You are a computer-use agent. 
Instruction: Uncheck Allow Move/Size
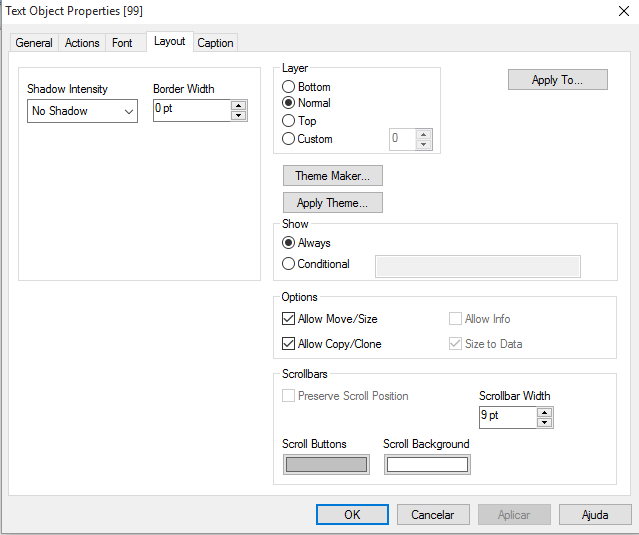(289, 319)
